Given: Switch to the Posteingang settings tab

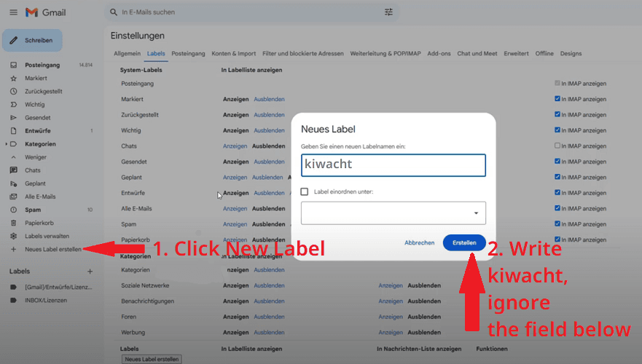Looking at the screenshot, I should coord(188,54).
